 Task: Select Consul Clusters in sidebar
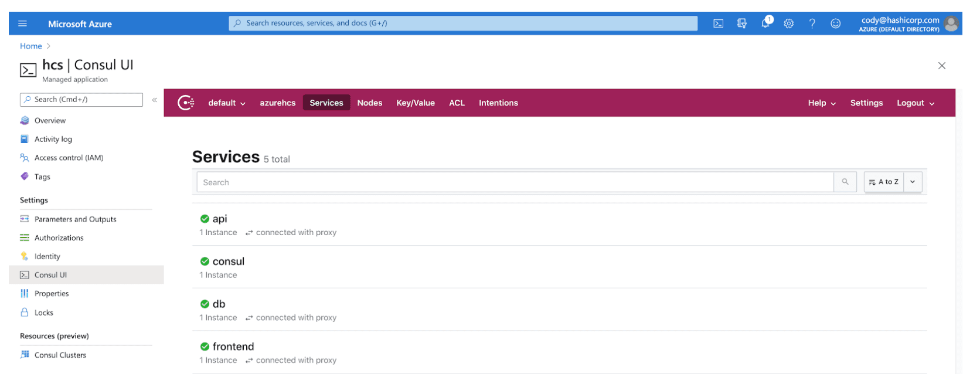coord(60,355)
